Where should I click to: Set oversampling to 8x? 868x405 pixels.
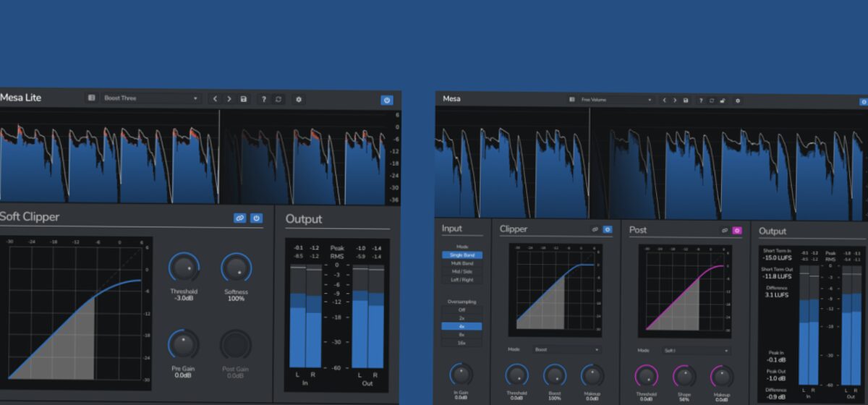coord(461,335)
